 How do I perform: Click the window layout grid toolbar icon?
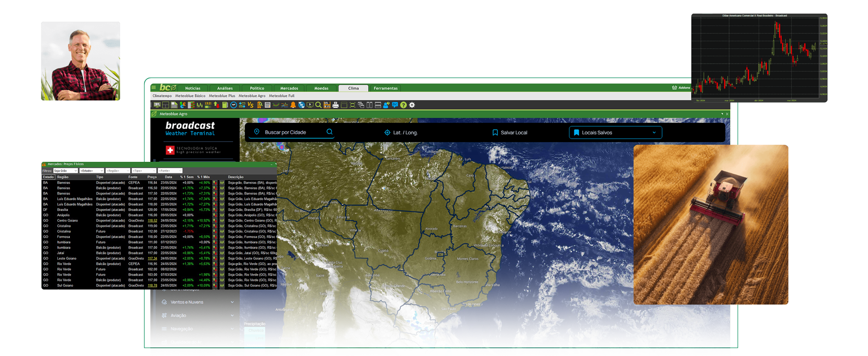pos(165,105)
